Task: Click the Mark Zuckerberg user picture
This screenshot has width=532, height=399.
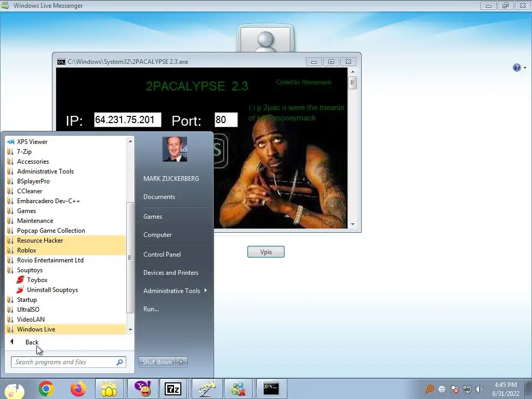Action: click(175, 149)
